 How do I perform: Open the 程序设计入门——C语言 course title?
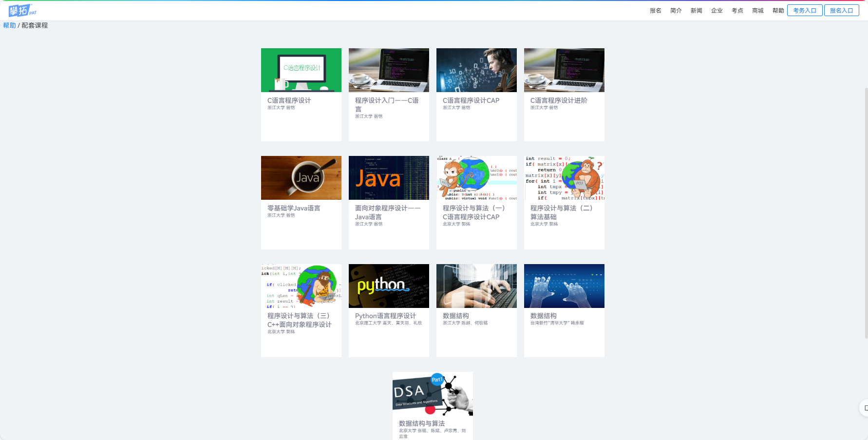point(387,105)
